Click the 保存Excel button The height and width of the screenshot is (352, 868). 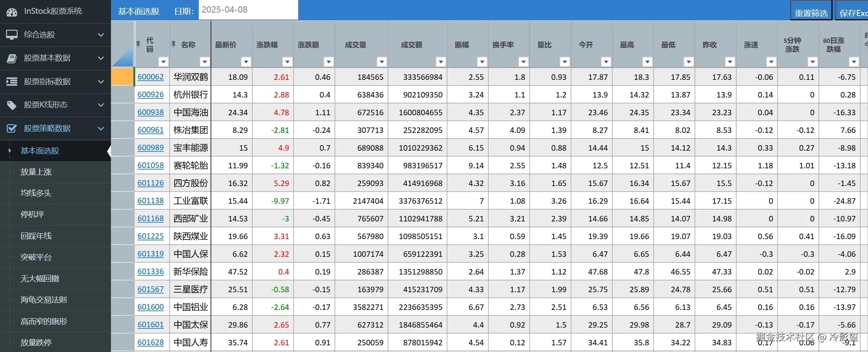point(852,11)
